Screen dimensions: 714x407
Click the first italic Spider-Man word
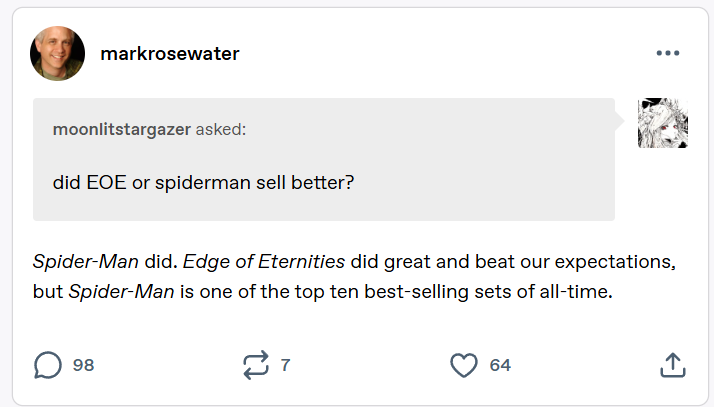(86, 262)
